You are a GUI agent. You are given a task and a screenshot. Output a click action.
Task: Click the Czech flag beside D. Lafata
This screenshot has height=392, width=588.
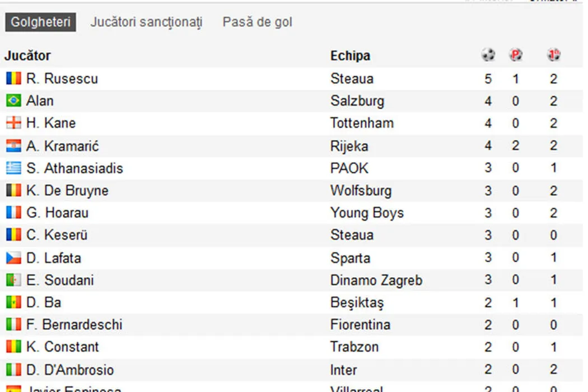pyautogui.click(x=13, y=258)
